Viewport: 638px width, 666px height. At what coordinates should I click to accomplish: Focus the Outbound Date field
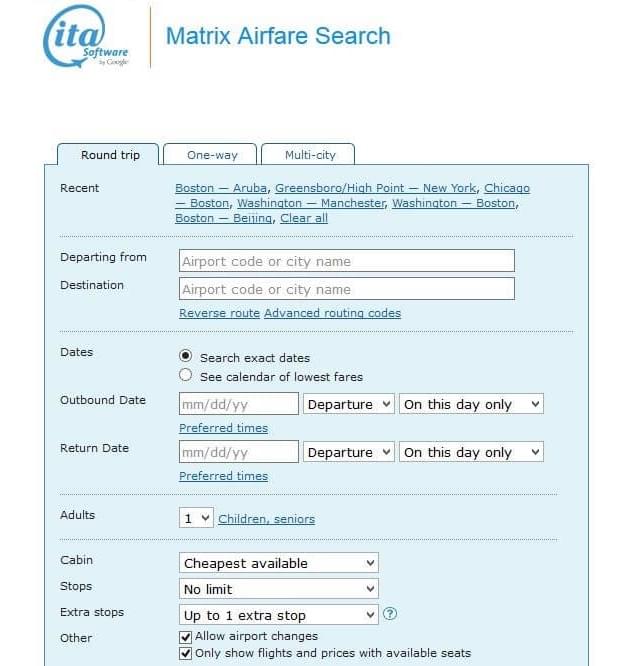[x=239, y=404]
